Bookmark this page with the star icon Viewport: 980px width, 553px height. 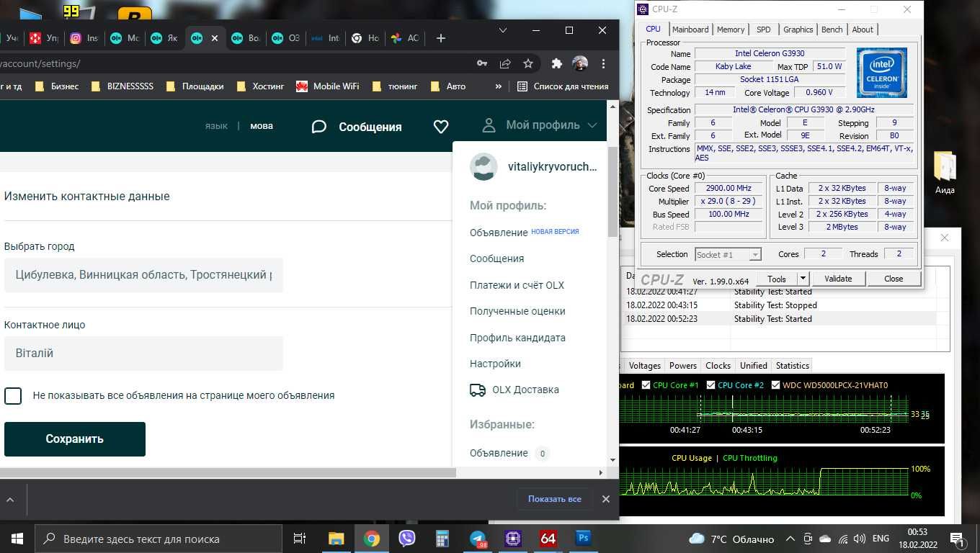click(528, 63)
